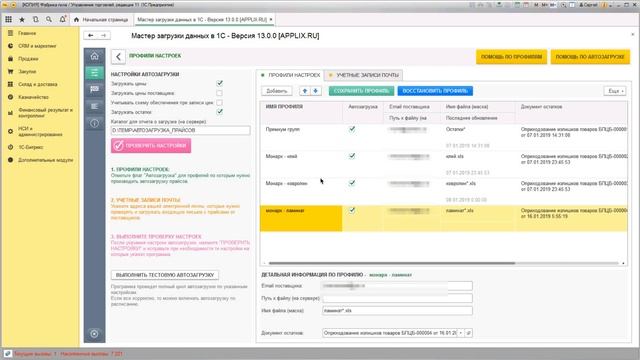Click the back chevron beside ПРОФИЛИ НАСТРОЕК
The image size is (640, 360).
[x=118, y=56]
